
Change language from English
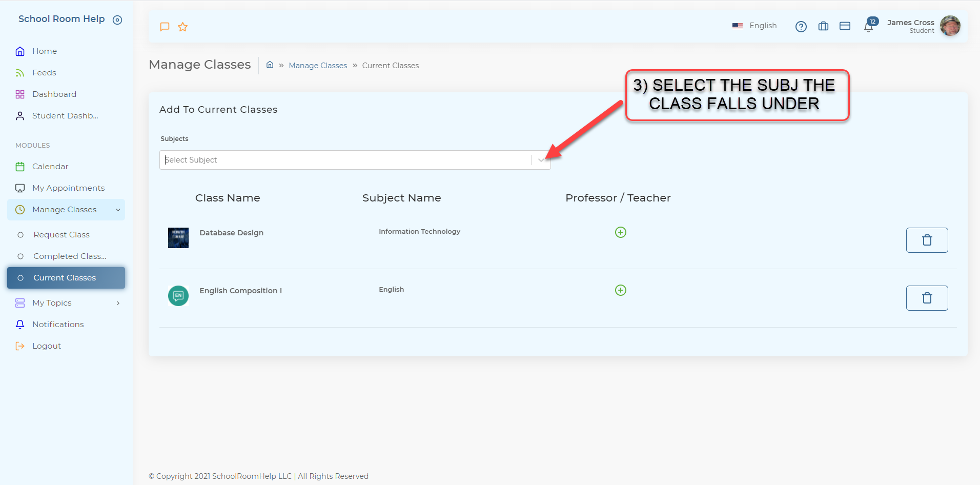(754, 26)
